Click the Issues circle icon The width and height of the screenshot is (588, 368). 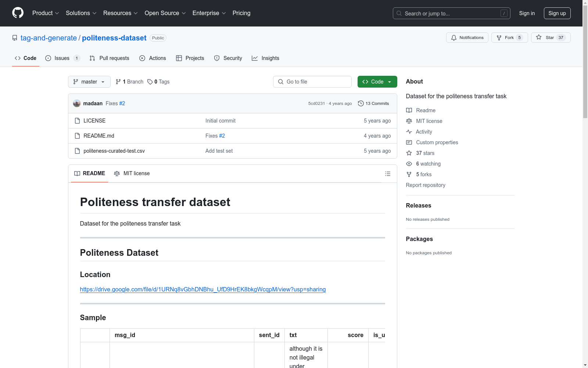coord(48,58)
